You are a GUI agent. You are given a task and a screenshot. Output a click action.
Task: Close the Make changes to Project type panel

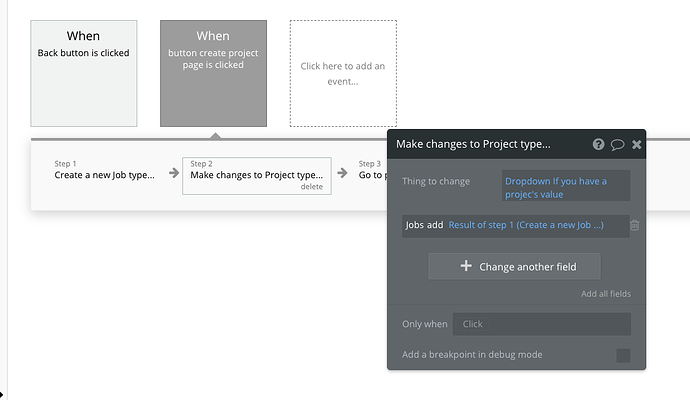coord(637,144)
